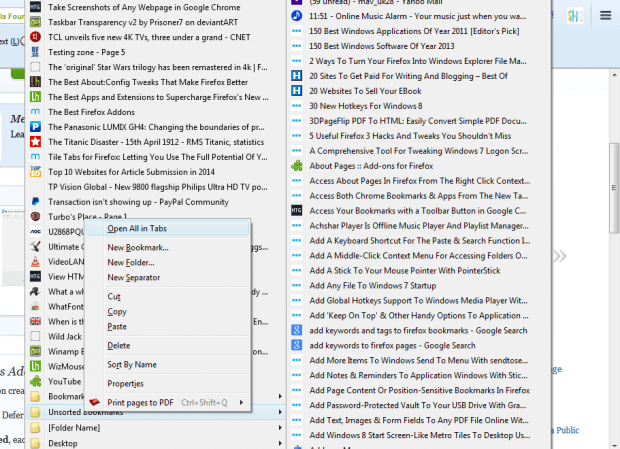The width and height of the screenshot is (620, 449).
Task: Click the toolbar extension icon beside the hamburger menu
Action: coord(575,16)
